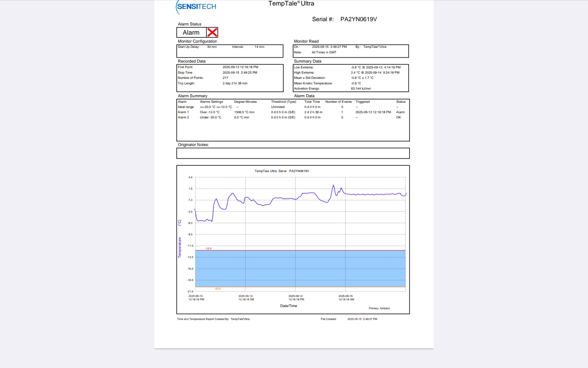Click the orange -20.0 threshold label
This screenshot has height=368, width=588.
(x=217, y=289)
